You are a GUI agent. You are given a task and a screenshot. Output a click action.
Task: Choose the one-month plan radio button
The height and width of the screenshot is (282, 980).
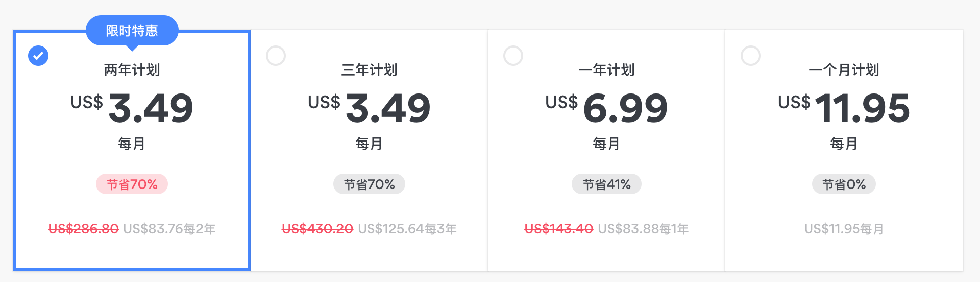coord(751,56)
